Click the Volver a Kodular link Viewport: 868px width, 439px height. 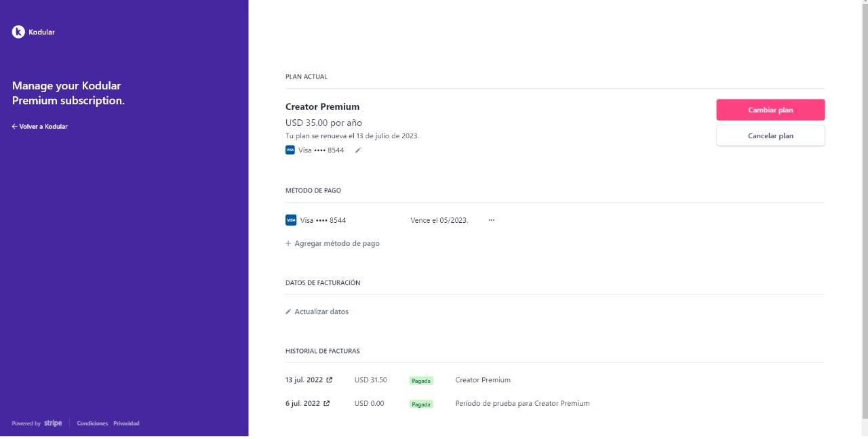click(x=39, y=127)
